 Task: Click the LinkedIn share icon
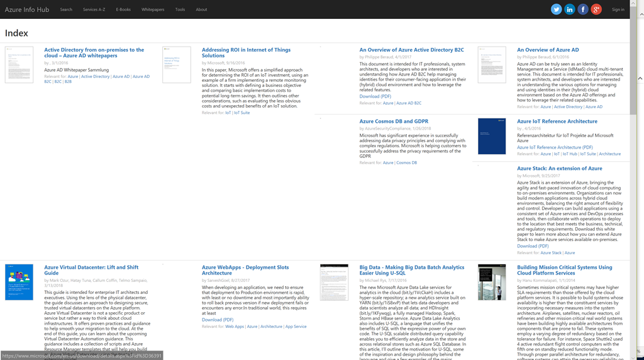[x=569, y=9]
